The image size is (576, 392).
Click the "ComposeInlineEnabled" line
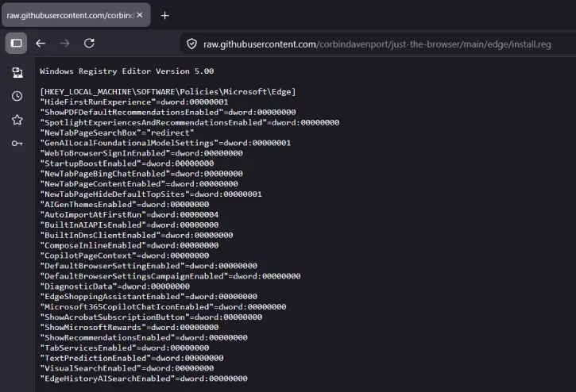point(130,245)
